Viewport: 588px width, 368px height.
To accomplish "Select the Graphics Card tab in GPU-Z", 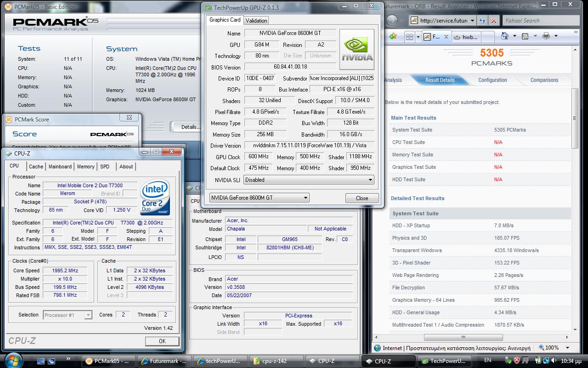I will (x=225, y=20).
